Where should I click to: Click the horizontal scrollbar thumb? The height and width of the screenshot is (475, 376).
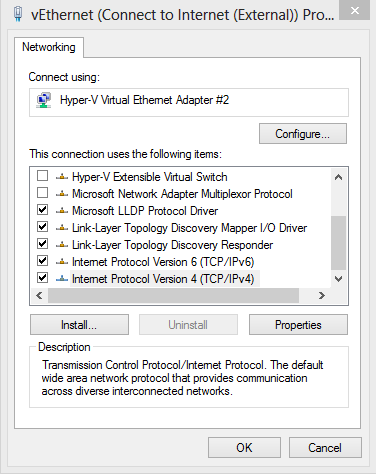[173, 296]
